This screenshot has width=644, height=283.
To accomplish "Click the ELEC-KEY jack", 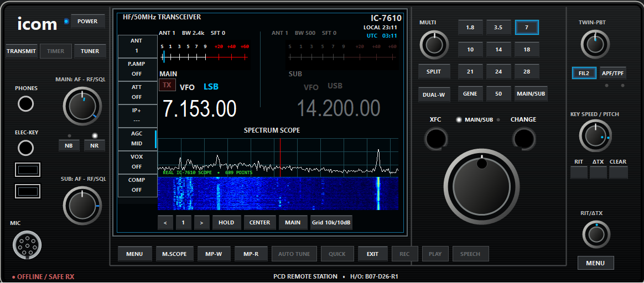I will click(26, 148).
